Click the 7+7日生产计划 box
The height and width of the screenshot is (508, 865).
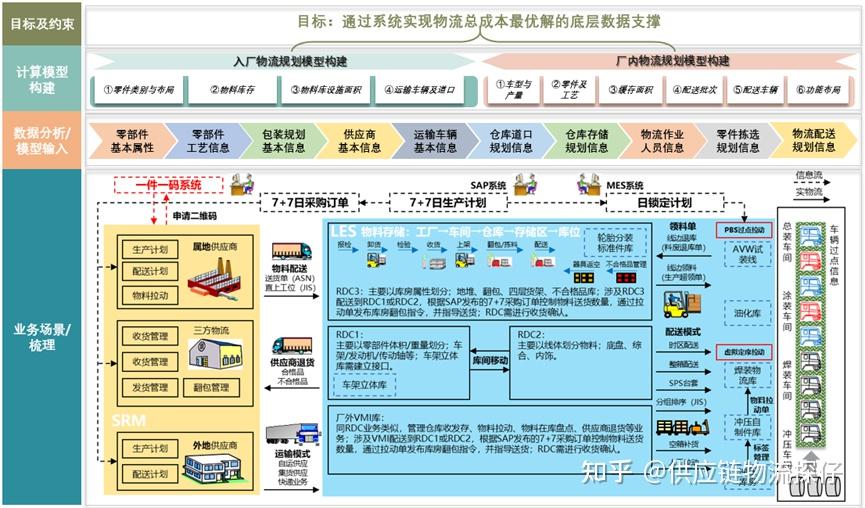[447, 202]
